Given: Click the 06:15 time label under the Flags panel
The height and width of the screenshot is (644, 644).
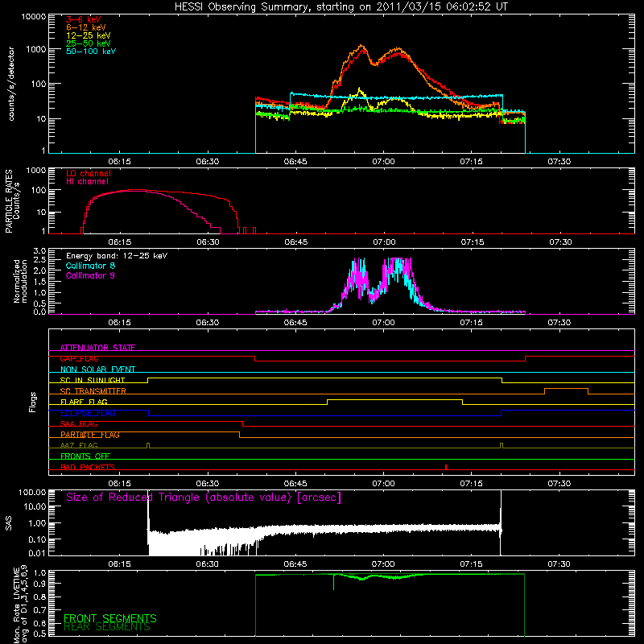Looking at the screenshot, I should [119, 484].
